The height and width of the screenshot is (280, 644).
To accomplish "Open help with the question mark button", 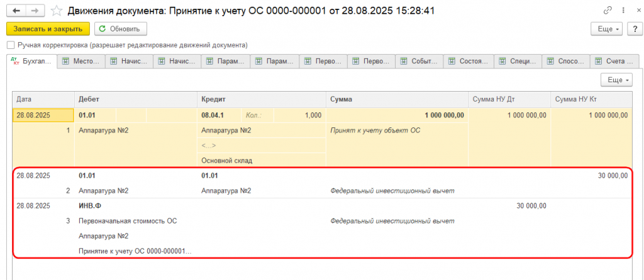I will coord(635,29).
